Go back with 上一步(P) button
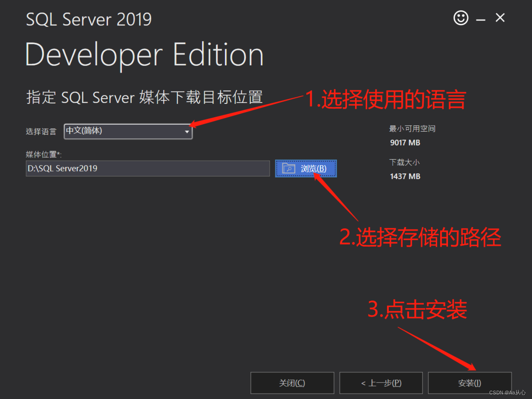This screenshot has width=532, height=399. point(381,383)
